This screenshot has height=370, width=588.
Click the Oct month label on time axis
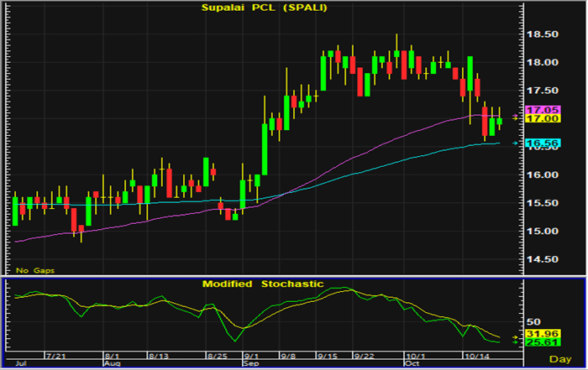(x=411, y=365)
